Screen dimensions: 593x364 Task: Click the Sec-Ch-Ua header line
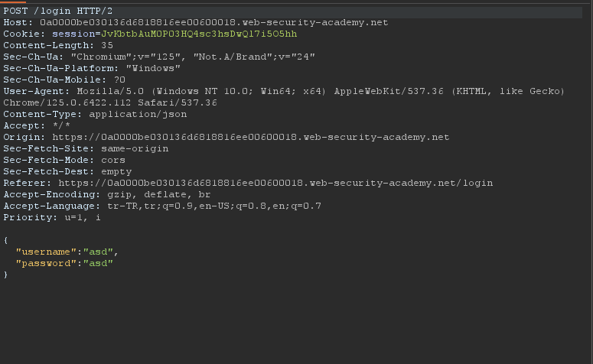(x=159, y=57)
